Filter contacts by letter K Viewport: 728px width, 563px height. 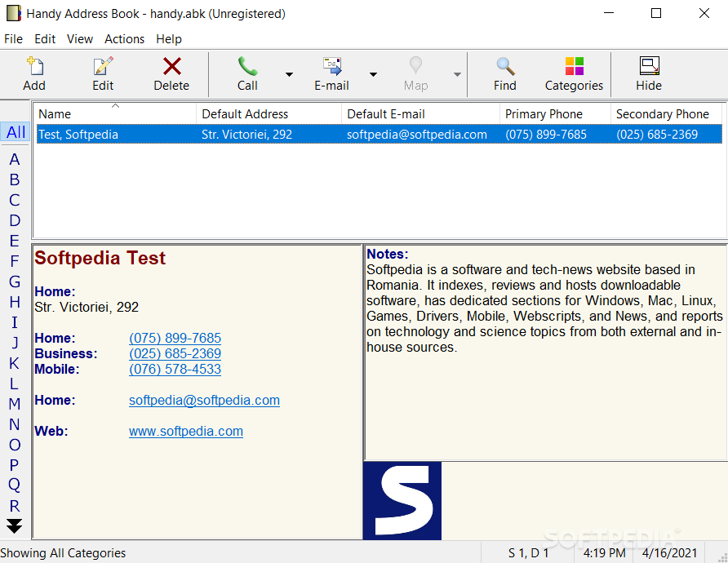pyautogui.click(x=15, y=363)
